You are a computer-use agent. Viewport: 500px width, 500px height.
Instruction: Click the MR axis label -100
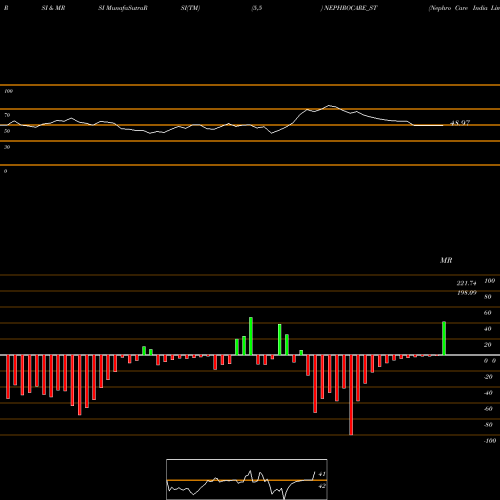(490, 441)
